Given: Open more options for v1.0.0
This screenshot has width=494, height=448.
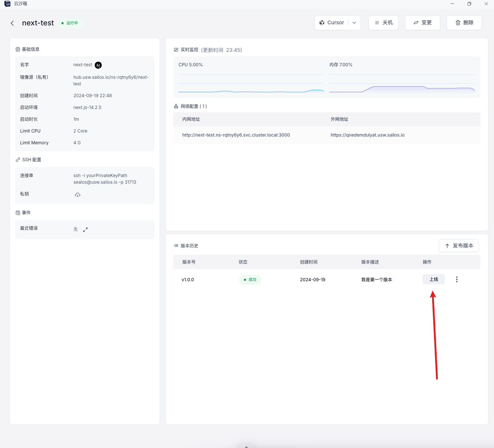Looking at the screenshot, I should [x=457, y=279].
